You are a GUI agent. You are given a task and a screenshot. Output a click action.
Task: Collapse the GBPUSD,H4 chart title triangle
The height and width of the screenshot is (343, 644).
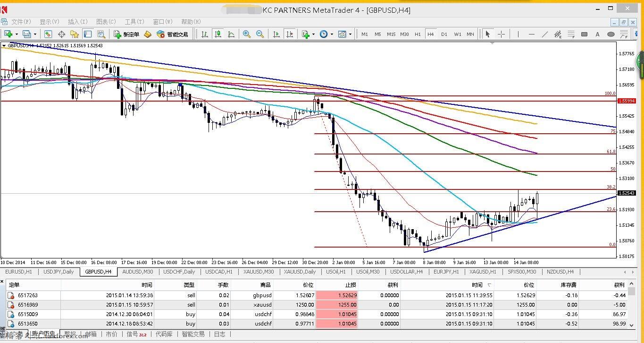(4, 45)
